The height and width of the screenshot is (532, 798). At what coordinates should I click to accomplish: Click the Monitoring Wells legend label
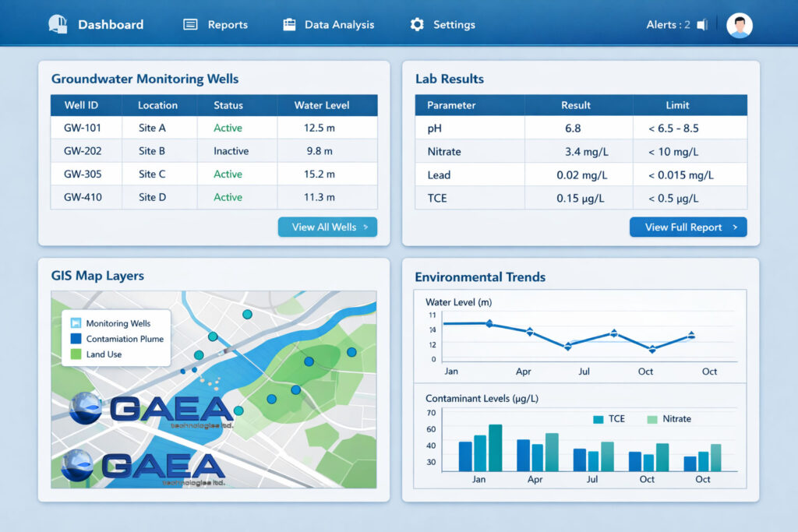point(118,323)
